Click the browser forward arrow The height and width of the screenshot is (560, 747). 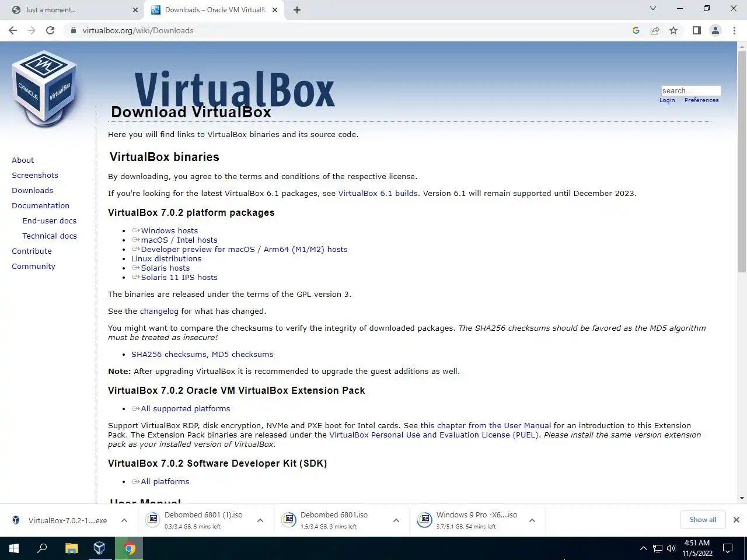[32, 30]
